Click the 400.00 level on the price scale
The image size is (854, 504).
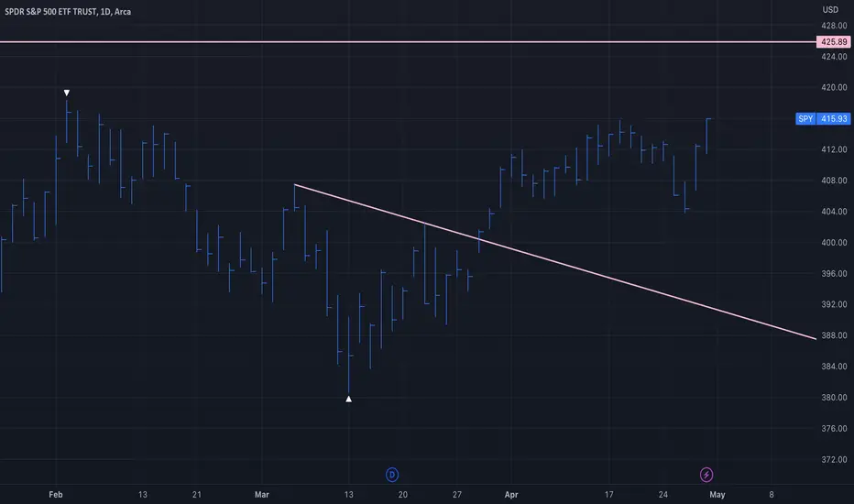coord(834,243)
